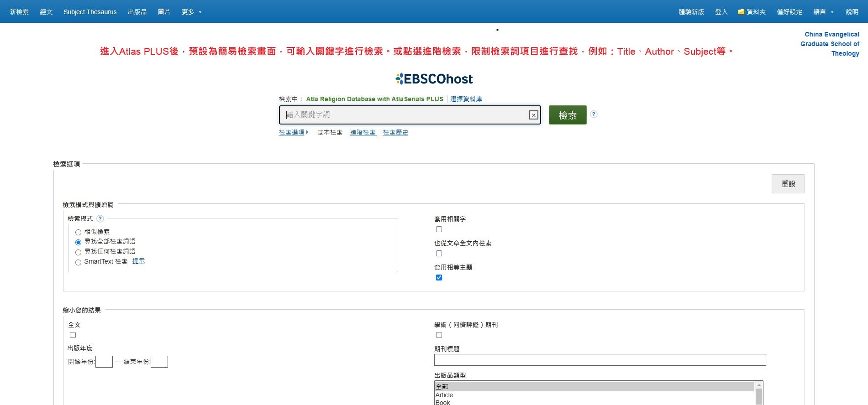This screenshot has height=405, width=868.
Task: Uncheck 套用相等主題 checkbox
Action: 439,278
